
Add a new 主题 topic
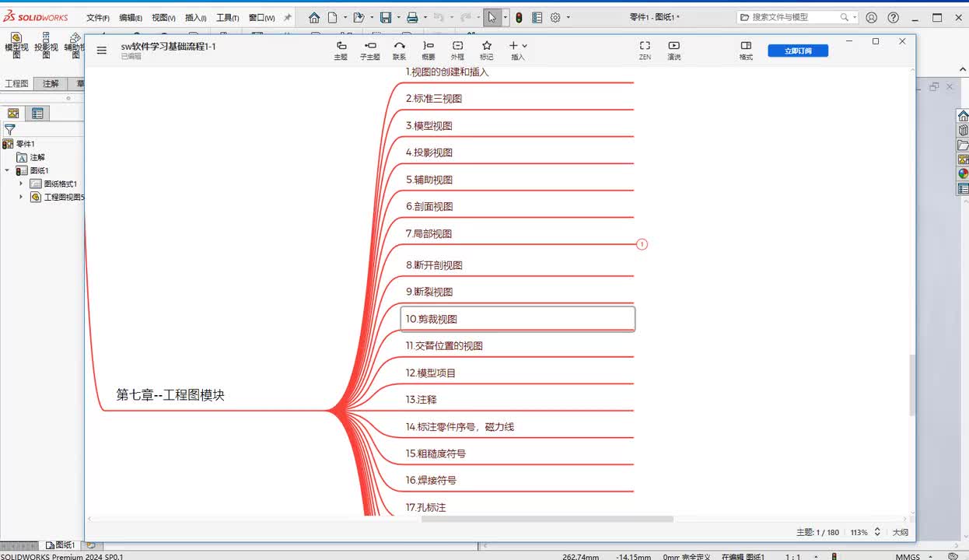[x=341, y=51]
